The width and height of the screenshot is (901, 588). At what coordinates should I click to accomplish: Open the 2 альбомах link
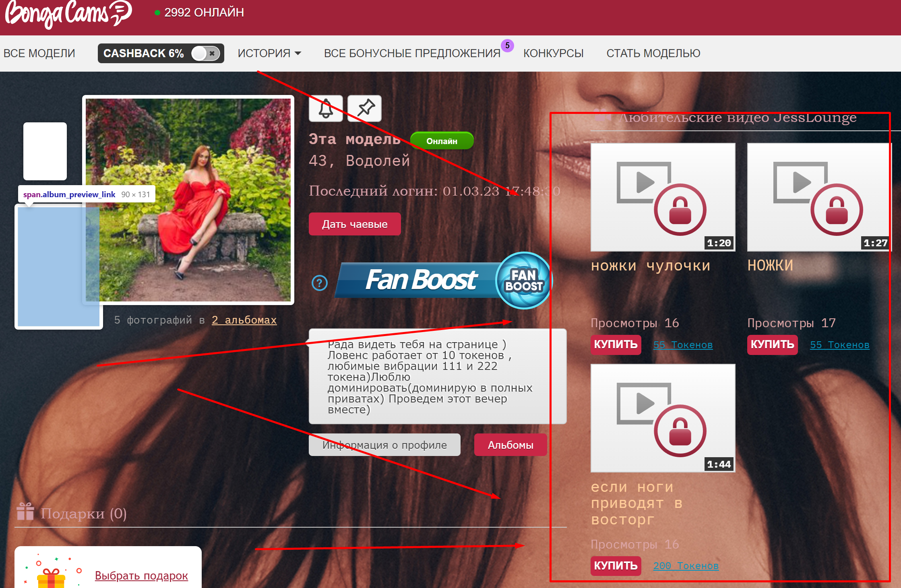(x=244, y=320)
